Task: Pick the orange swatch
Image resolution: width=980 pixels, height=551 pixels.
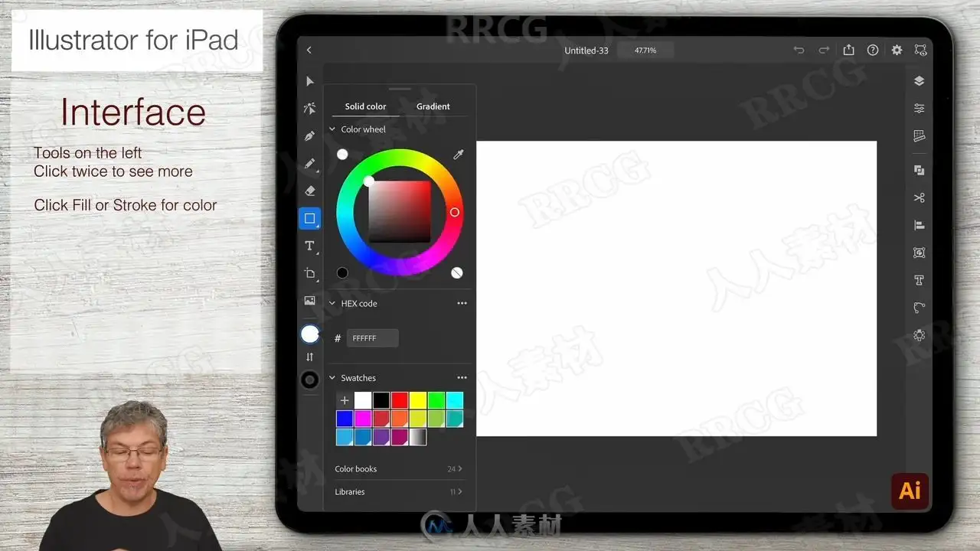Action: pyautogui.click(x=400, y=419)
